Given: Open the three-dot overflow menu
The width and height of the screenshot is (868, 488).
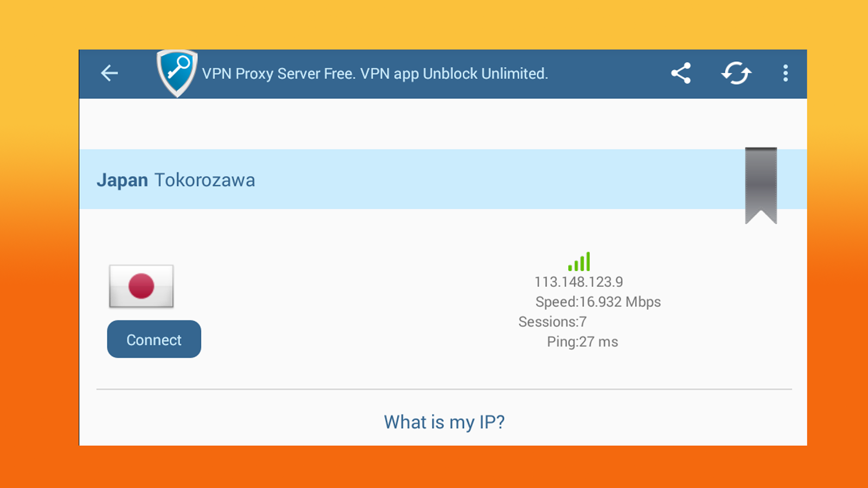Looking at the screenshot, I should click(785, 73).
